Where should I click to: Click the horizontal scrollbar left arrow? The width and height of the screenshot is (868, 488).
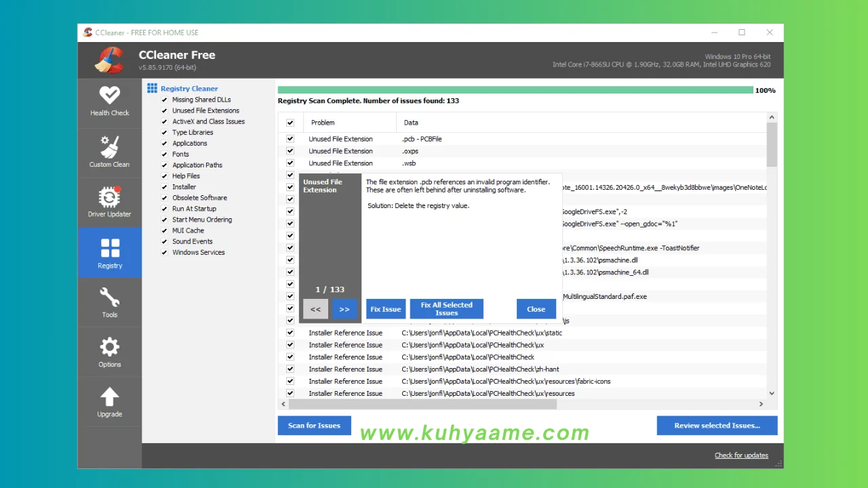pyautogui.click(x=283, y=404)
